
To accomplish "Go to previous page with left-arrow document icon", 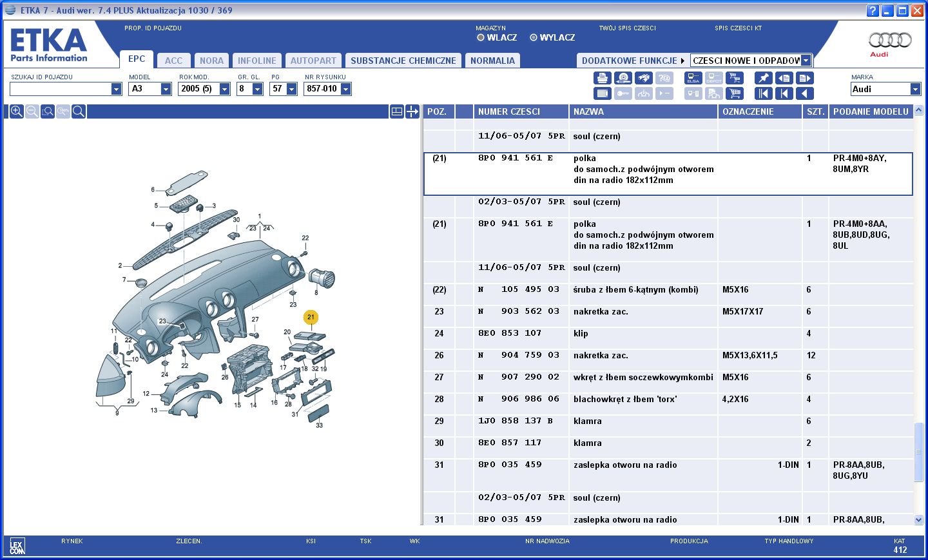I will point(784,78).
